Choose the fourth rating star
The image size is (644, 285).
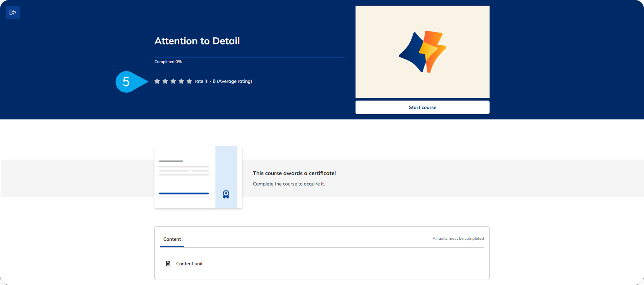pos(181,81)
